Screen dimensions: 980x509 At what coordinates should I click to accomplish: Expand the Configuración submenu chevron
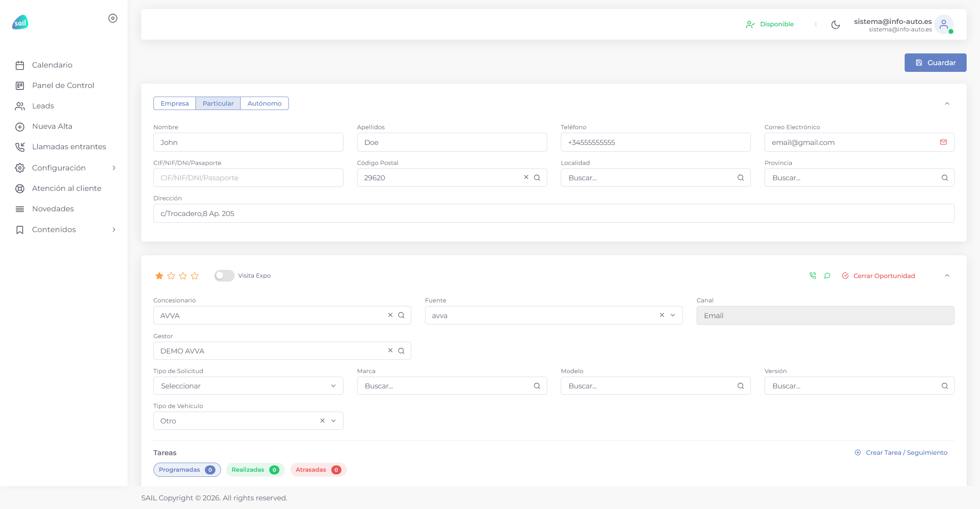[x=114, y=168]
